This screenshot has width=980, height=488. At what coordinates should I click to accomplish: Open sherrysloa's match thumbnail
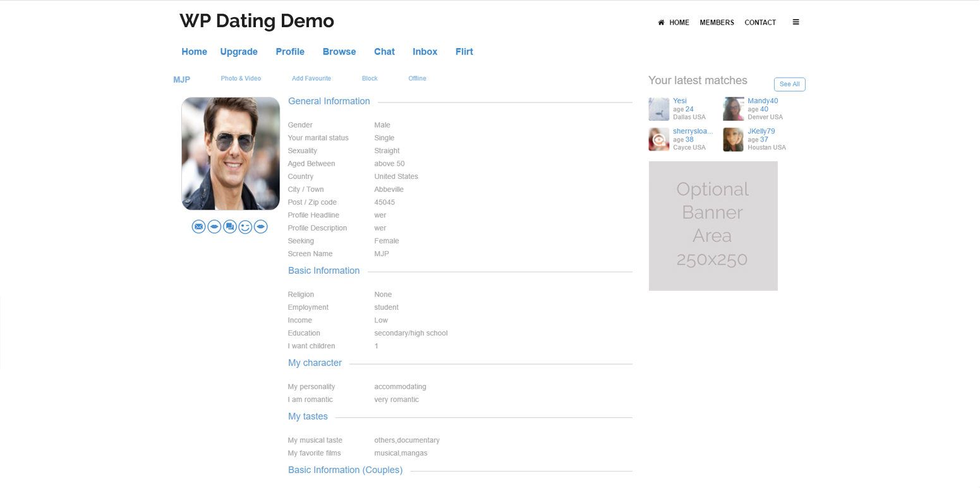pos(659,140)
